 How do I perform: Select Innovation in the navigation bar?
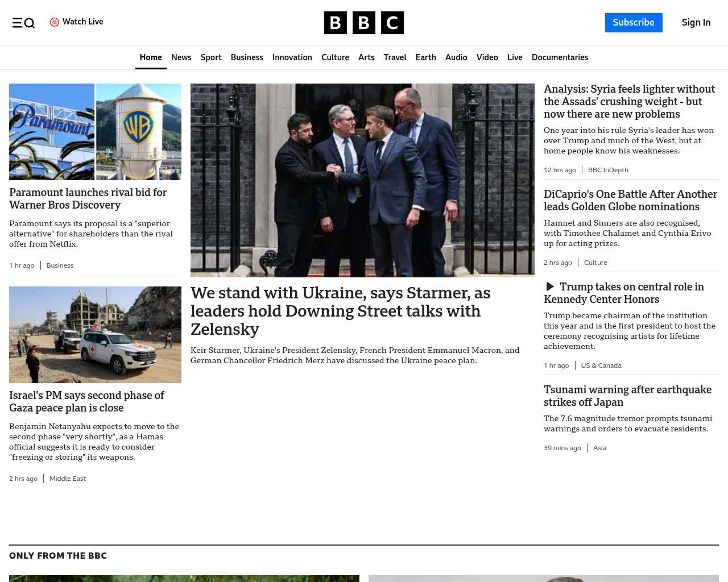[x=292, y=57]
